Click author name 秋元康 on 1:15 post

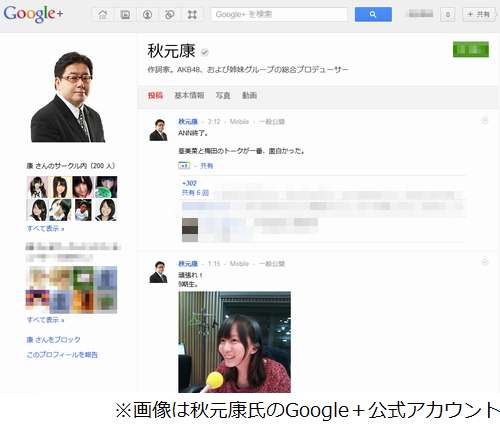(188, 264)
